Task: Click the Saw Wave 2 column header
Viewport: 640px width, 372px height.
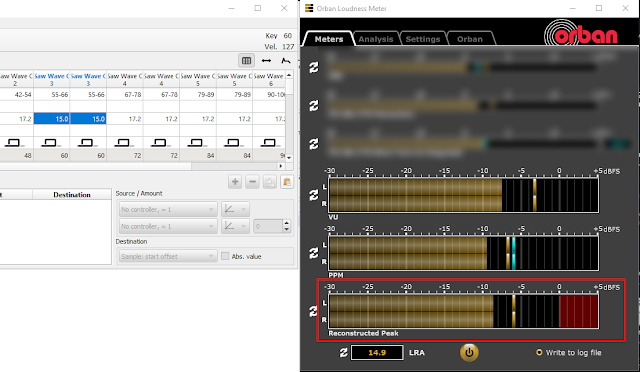Action: coord(16,80)
